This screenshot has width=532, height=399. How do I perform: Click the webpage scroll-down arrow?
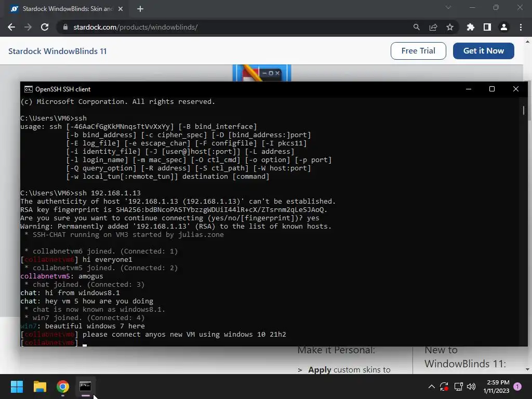pos(527,369)
